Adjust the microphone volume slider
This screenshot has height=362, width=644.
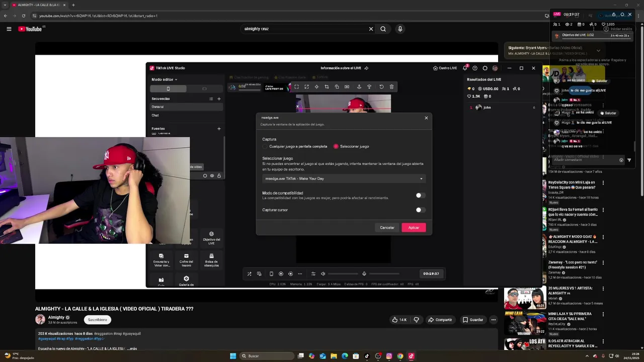click(384, 274)
